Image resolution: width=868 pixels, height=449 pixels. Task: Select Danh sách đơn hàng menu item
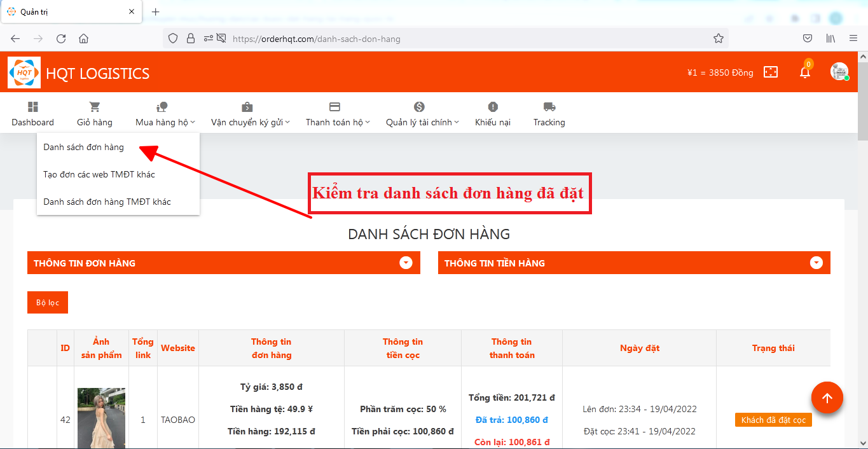pos(84,147)
